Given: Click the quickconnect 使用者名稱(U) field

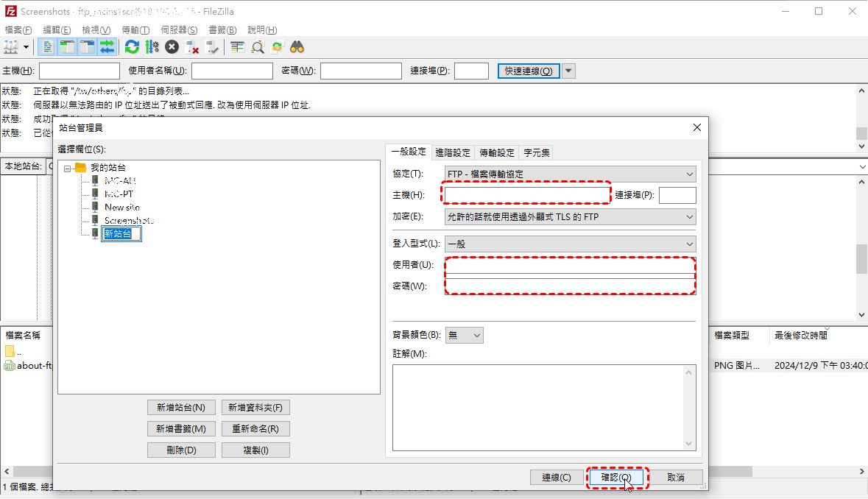Looking at the screenshot, I should pyautogui.click(x=232, y=71).
